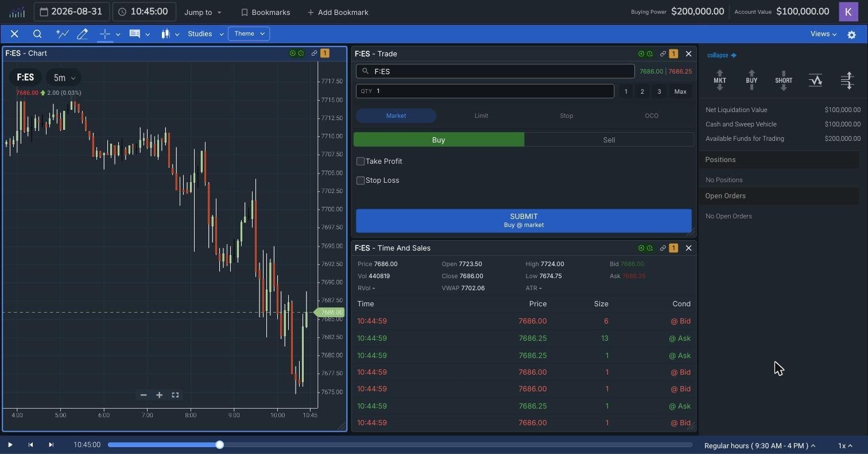868x454 pixels.
Task: Expand the annotation tool dropdown arrow
Action: (148, 34)
